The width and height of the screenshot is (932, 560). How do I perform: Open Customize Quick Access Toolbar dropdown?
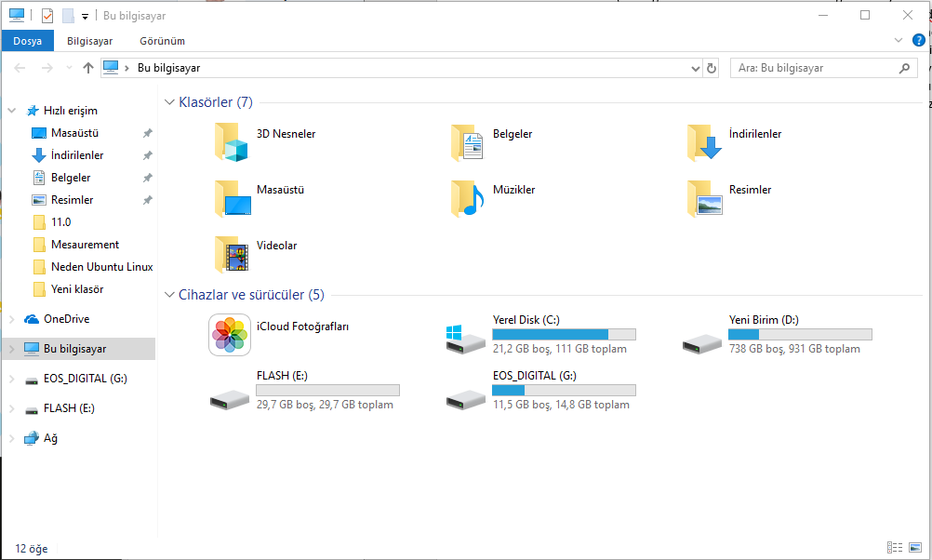85,17
